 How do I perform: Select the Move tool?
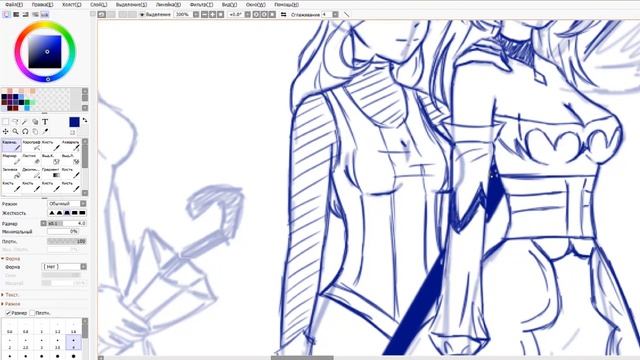6,131
